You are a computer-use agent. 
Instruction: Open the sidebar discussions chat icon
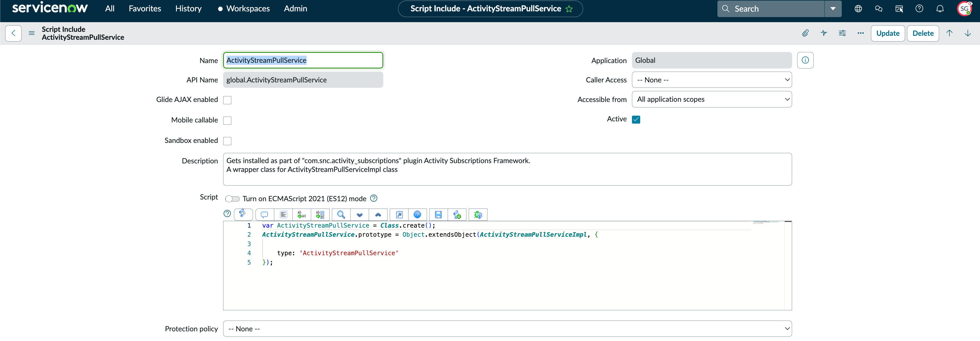click(879, 9)
